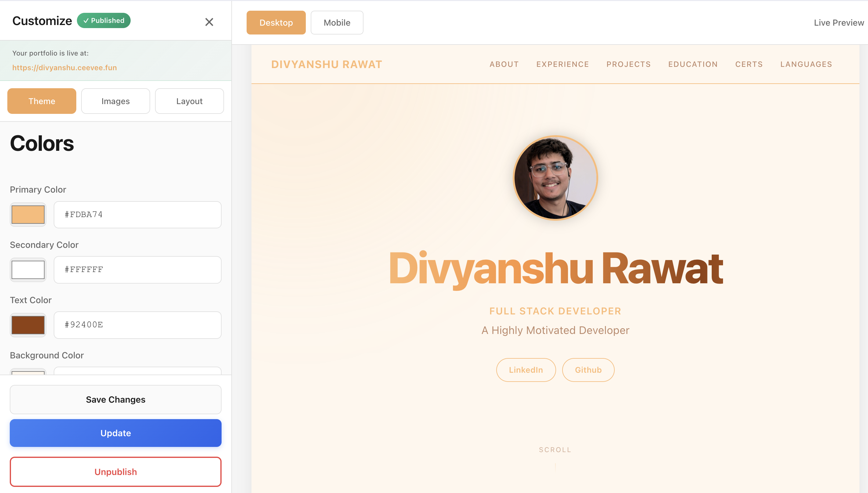Viewport: 868px width, 493px height.
Task: Open the Layout tab
Action: [x=189, y=101]
